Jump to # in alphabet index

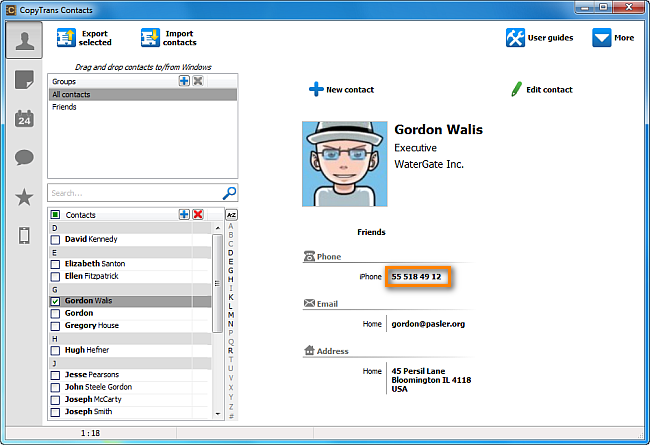click(231, 416)
